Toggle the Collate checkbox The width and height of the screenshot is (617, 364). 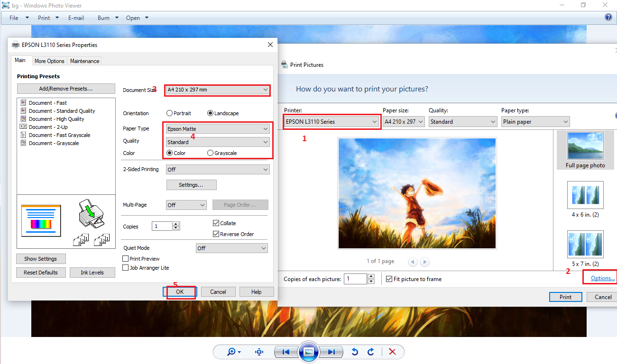point(216,223)
